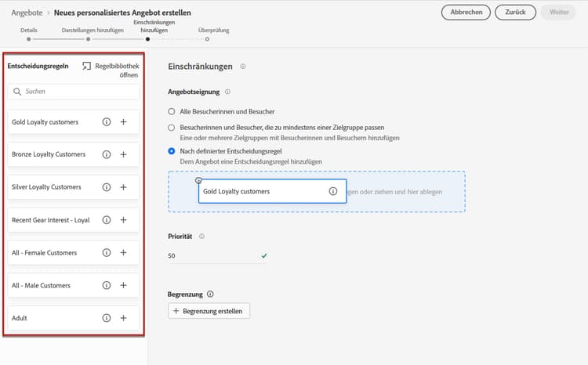Add Silver Loyalty Customers rule via plus

point(123,187)
